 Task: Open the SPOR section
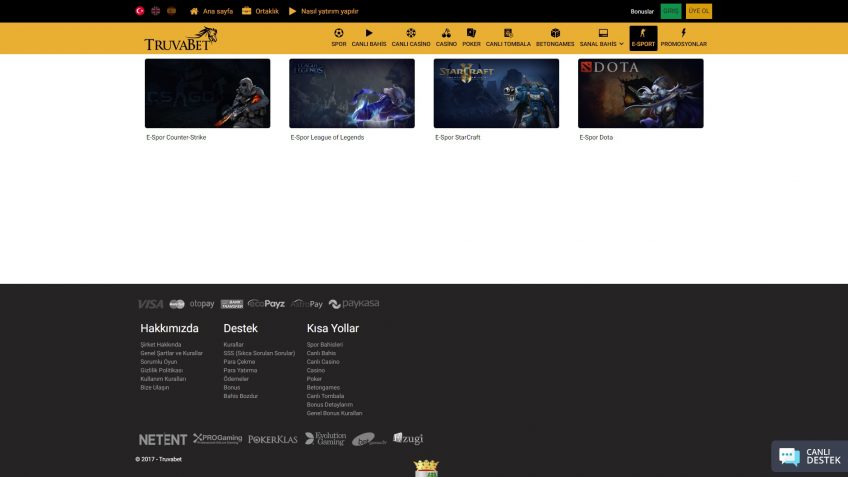tap(339, 38)
